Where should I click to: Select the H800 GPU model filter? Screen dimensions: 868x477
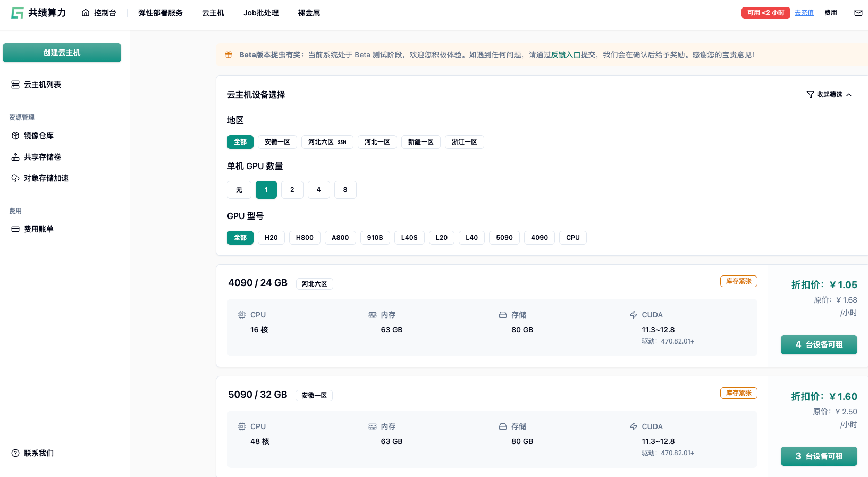pos(305,238)
